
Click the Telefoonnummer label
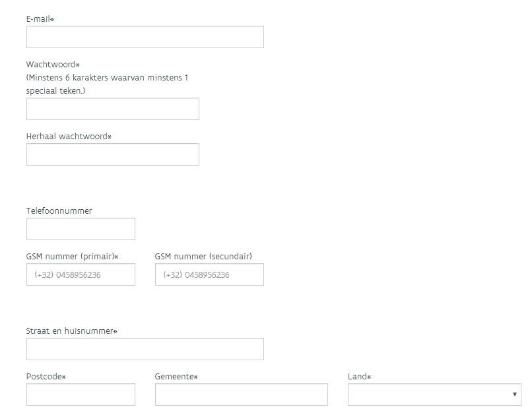coord(59,211)
